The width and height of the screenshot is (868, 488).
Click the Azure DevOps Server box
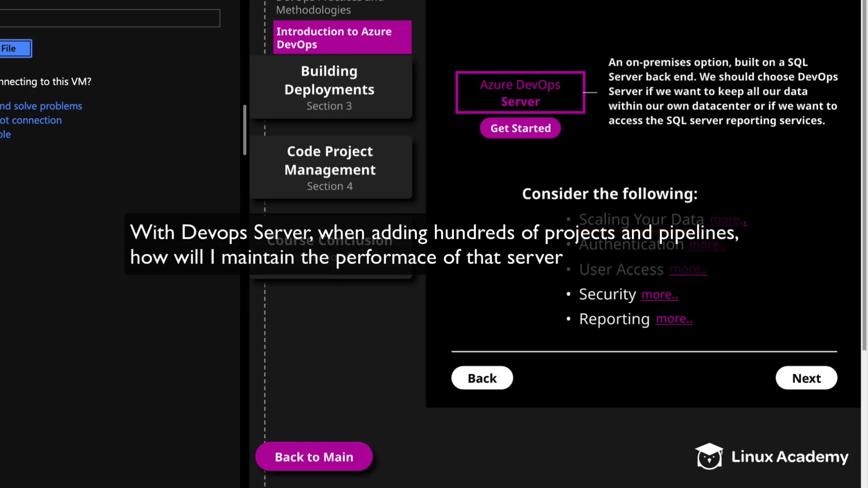tap(520, 93)
